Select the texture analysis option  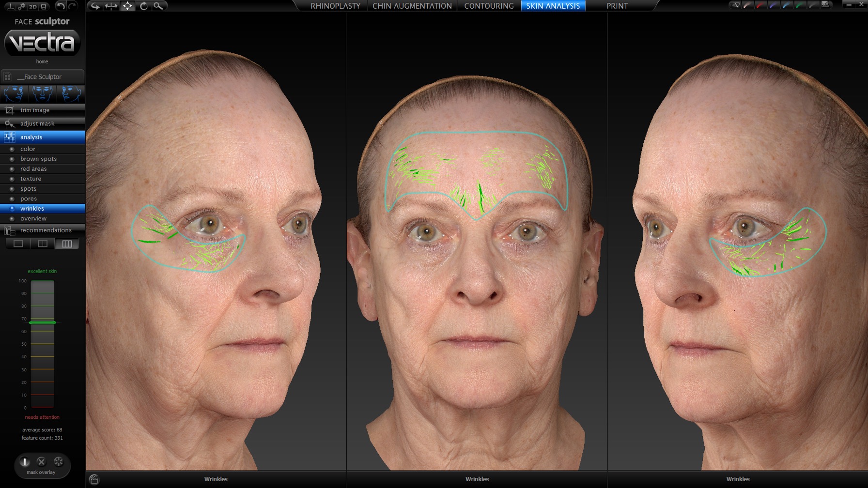pyautogui.click(x=31, y=179)
